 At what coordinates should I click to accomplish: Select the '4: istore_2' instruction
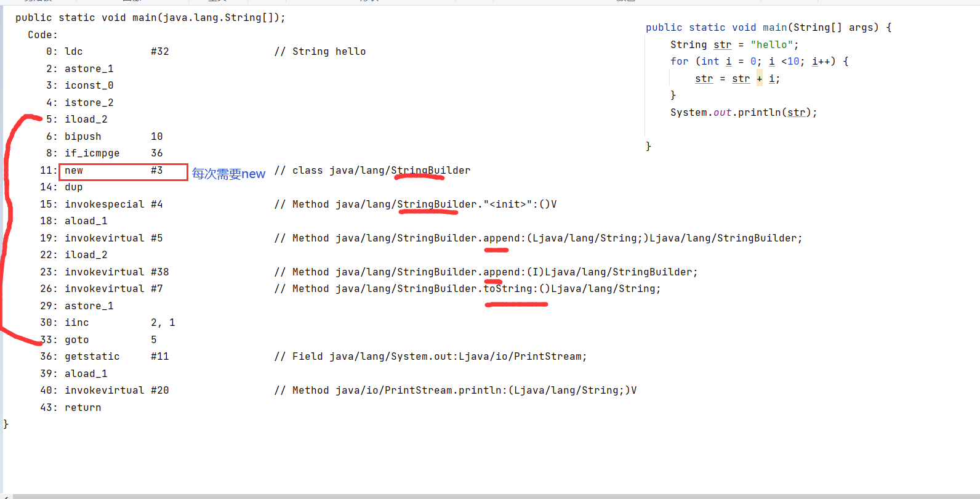point(80,103)
